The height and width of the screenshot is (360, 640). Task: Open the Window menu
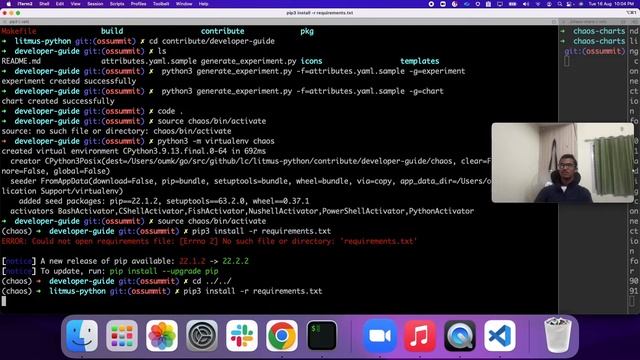pos(184,4)
